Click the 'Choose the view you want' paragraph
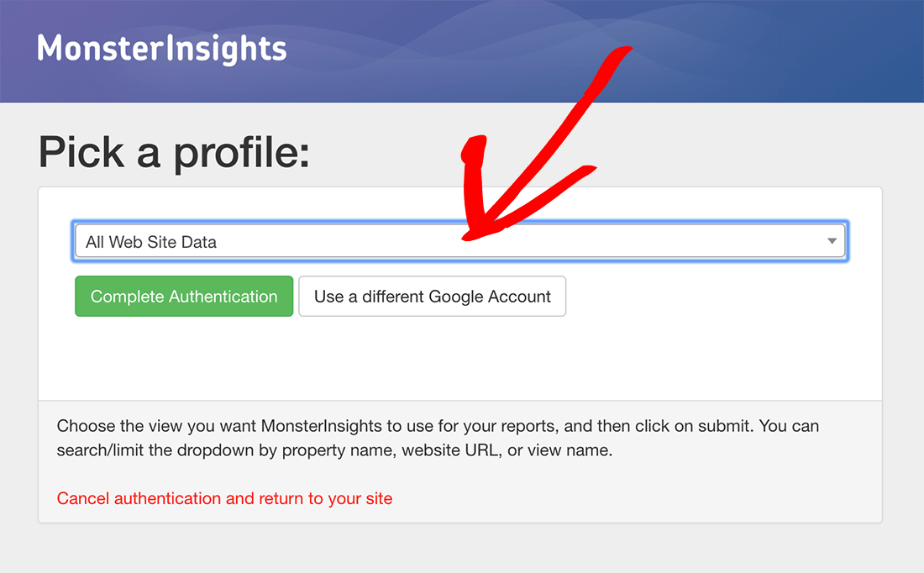 pyautogui.click(x=438, y=438)
